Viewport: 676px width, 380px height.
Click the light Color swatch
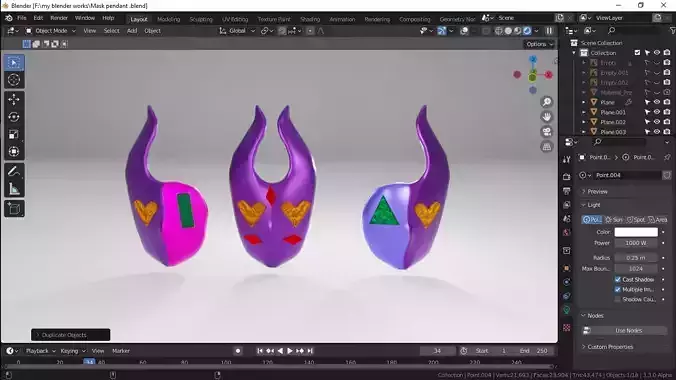pyautogui.click(x=636, y=232)
